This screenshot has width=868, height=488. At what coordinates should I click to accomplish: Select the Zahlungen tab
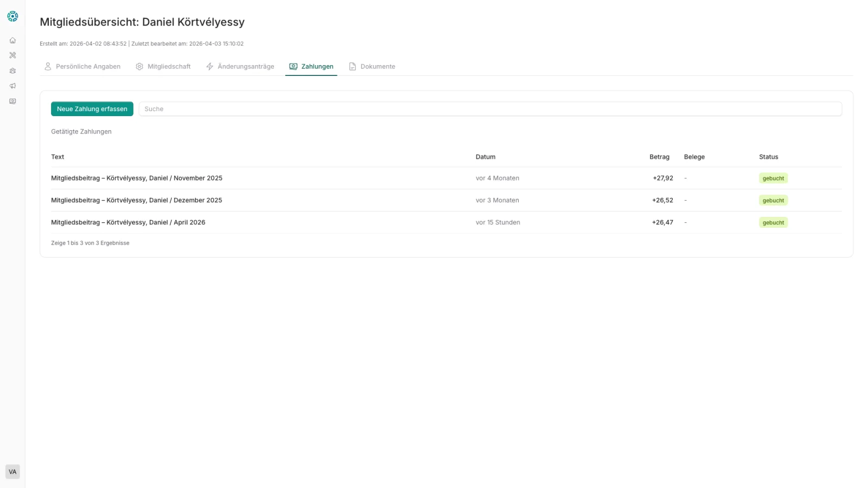(311, 67)
